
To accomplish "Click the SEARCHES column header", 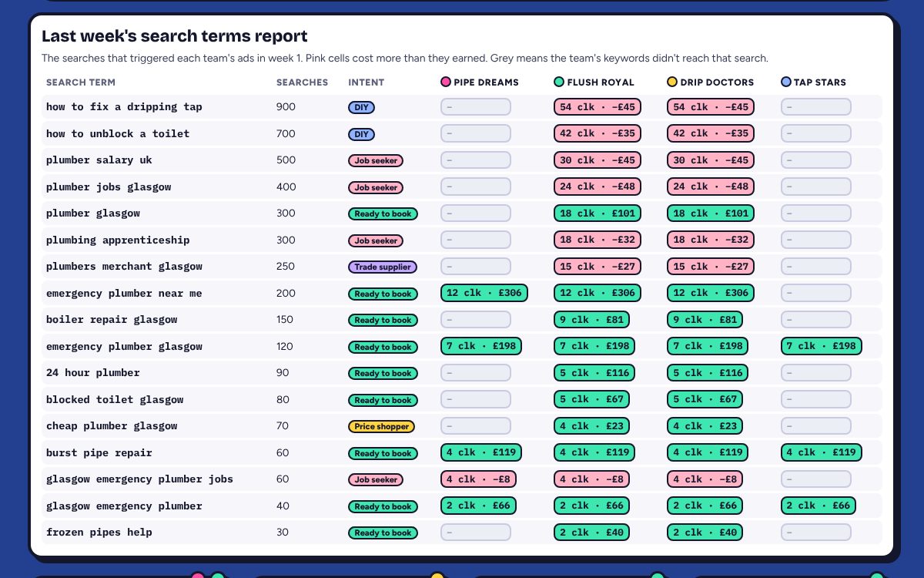I will click(x=302, y=82).
